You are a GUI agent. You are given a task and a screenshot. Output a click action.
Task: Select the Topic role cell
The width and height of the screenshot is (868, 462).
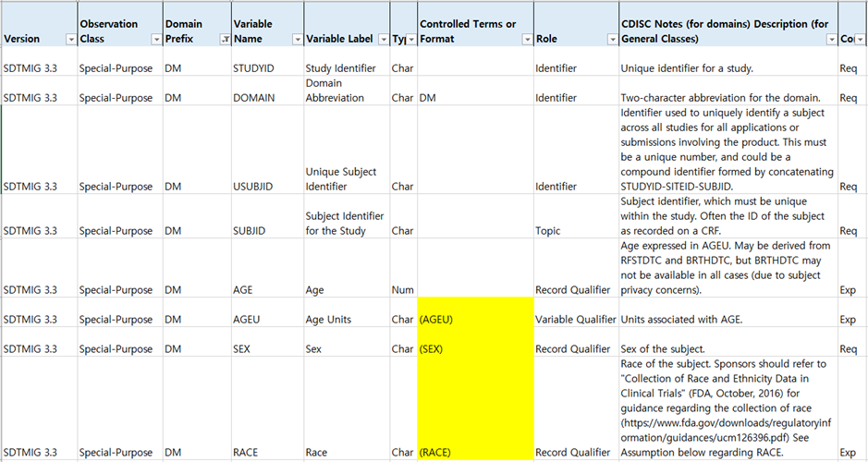575,230
